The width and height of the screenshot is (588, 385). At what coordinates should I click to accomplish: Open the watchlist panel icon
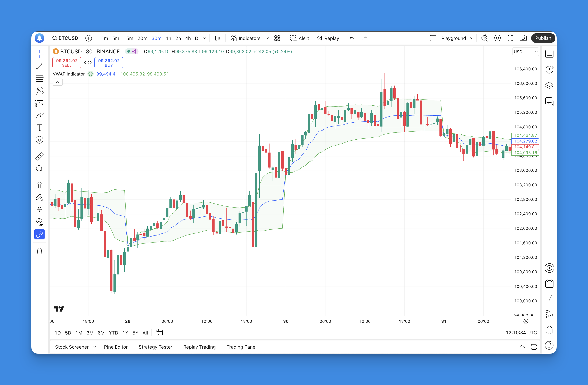pyautogui.click(x=549, y=54)
